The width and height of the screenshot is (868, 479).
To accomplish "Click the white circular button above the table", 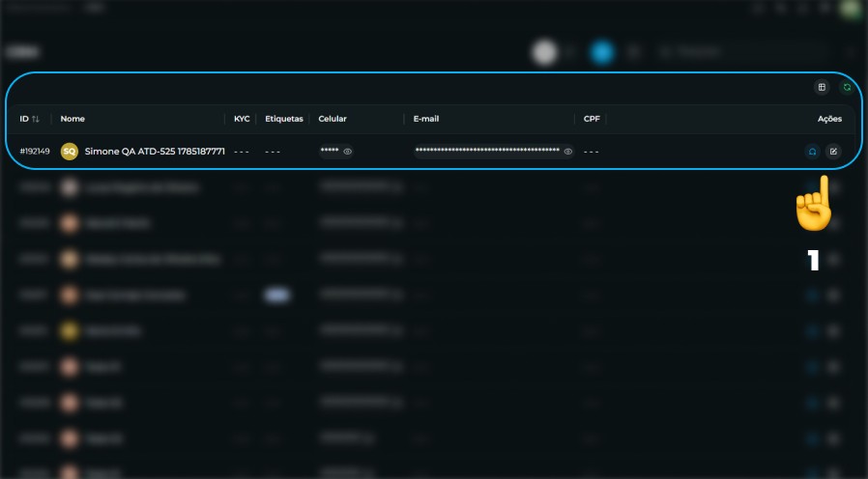I will (544, 52).
